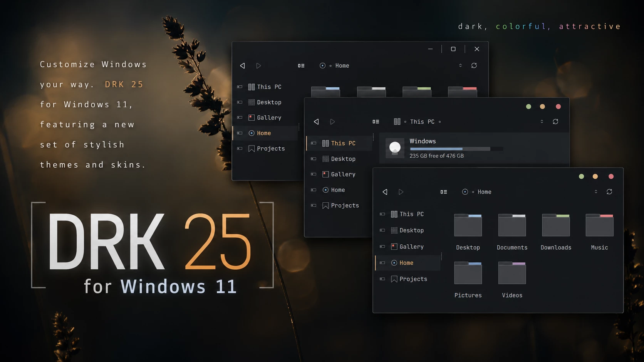644x362 pixels.
Task: Go forward in the front Home window
Action: (401, 192)
